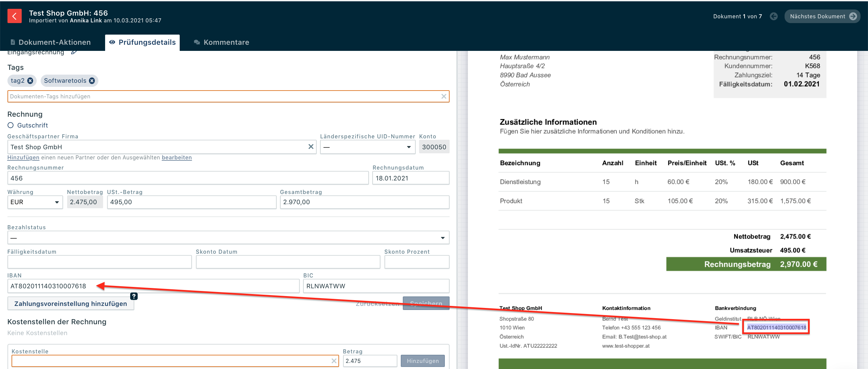868x369 pixels.
Task: Click the Hinzufügen new partner link
Action: coord(23,157)
